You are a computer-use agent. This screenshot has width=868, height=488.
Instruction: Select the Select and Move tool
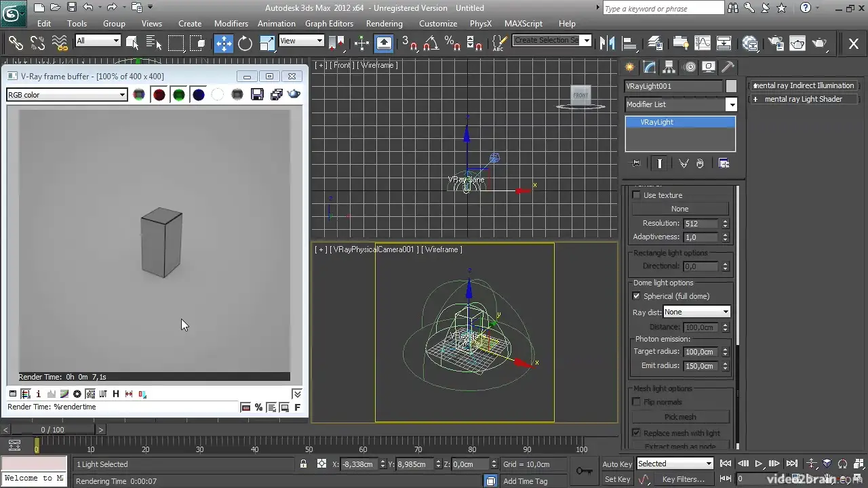pos(224,43)
